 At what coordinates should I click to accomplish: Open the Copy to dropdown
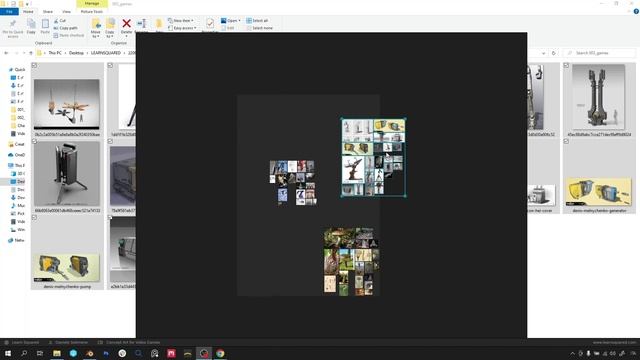110,27
